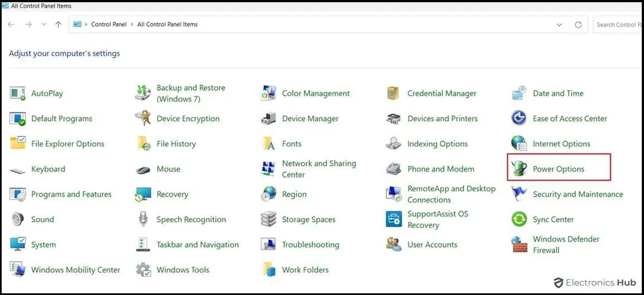The height and width of the screenshot is (295, 644).
Task: Open the Ease of Access Center link
Action: [x=570, y=119]
